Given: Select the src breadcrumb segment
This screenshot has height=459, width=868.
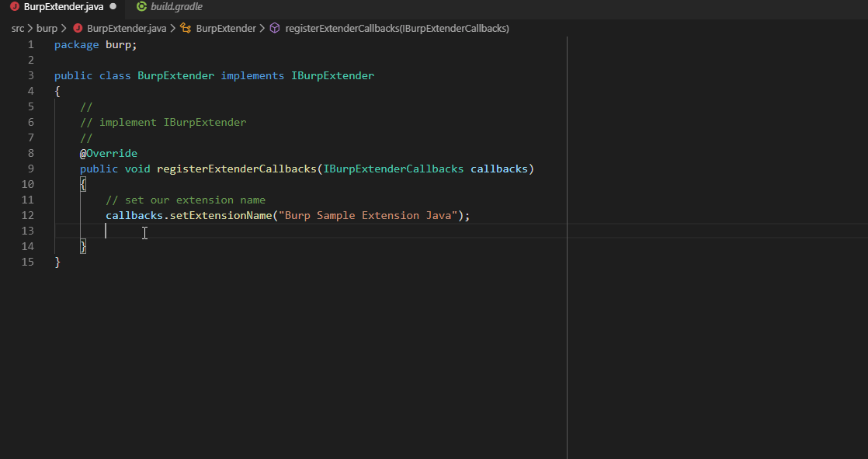Looking at the screenshot, I should pyautogui.click(x=18, y=28).
